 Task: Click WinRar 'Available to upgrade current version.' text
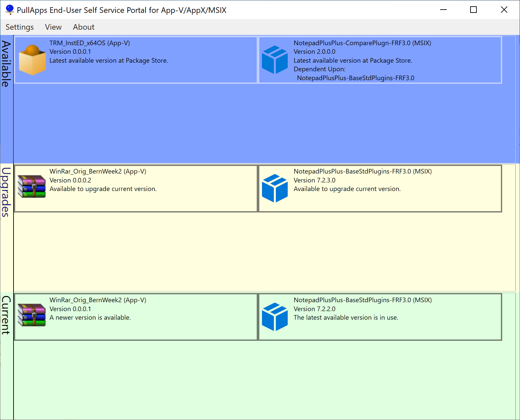tap(103, 189)
